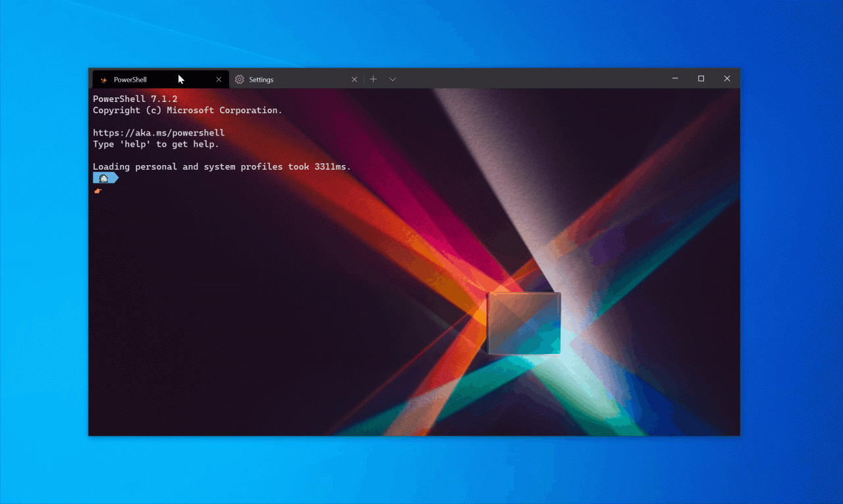843x504 pixels.
Task: Switch to the Settings tab
Action: click(x=262, y=79)
